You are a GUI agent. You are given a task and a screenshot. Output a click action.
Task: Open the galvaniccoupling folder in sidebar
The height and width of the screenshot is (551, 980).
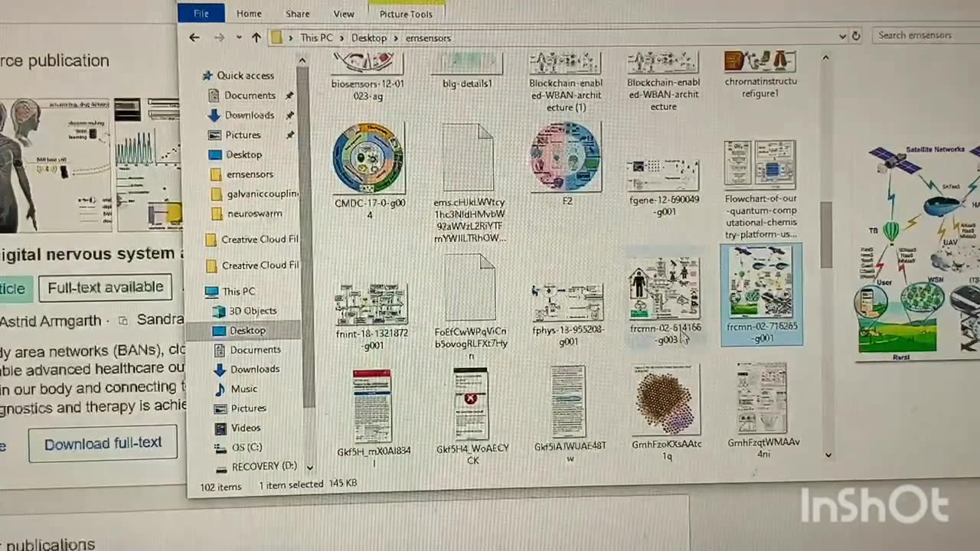(x=262, y=194)
